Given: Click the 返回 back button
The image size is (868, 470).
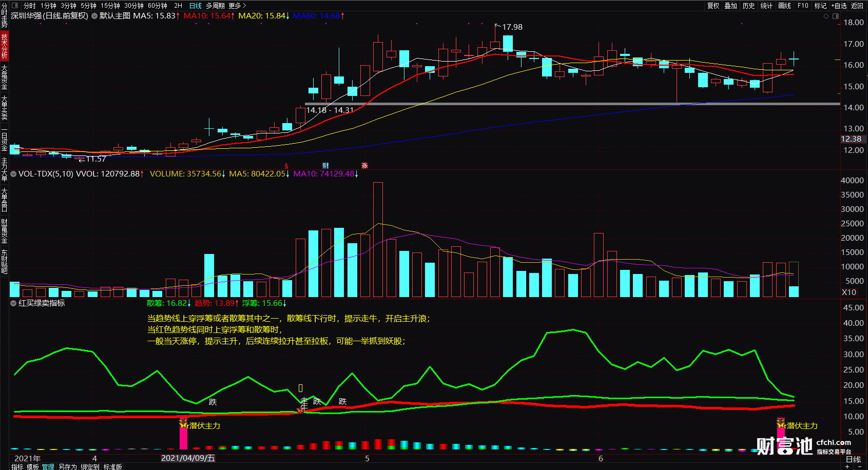Looking at the screenshot, I should pyautogui.click(x=857, y=6).
